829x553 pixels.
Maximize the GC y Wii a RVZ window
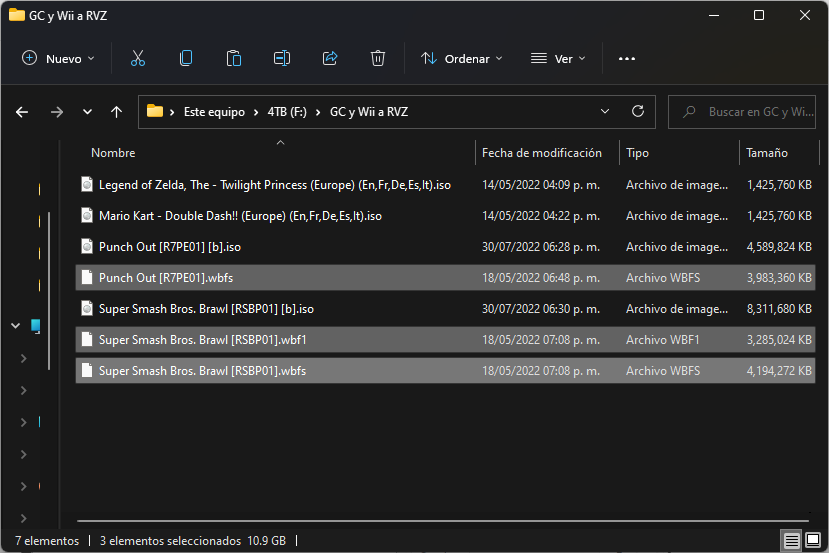point(759,15)
